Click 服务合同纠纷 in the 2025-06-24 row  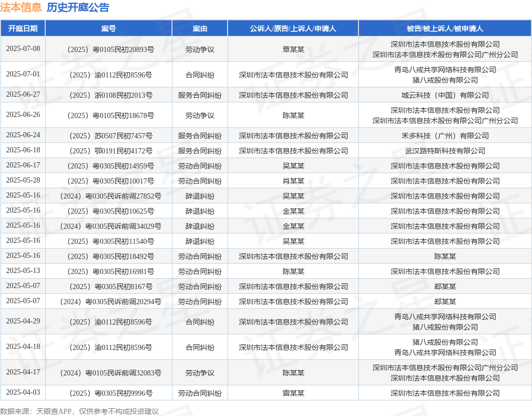pyautogui.click(x=200, y=136)
